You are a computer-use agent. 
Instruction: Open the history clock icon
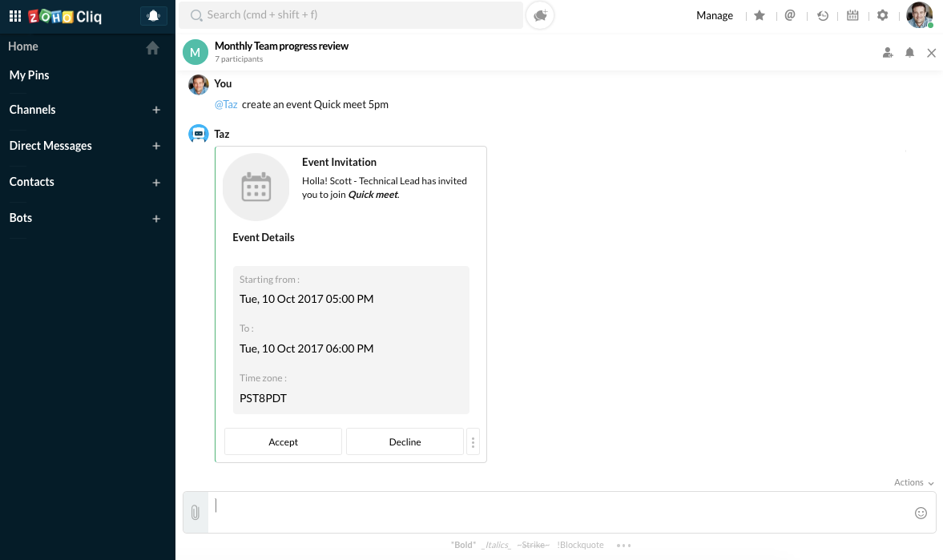(x=822, y=15)
